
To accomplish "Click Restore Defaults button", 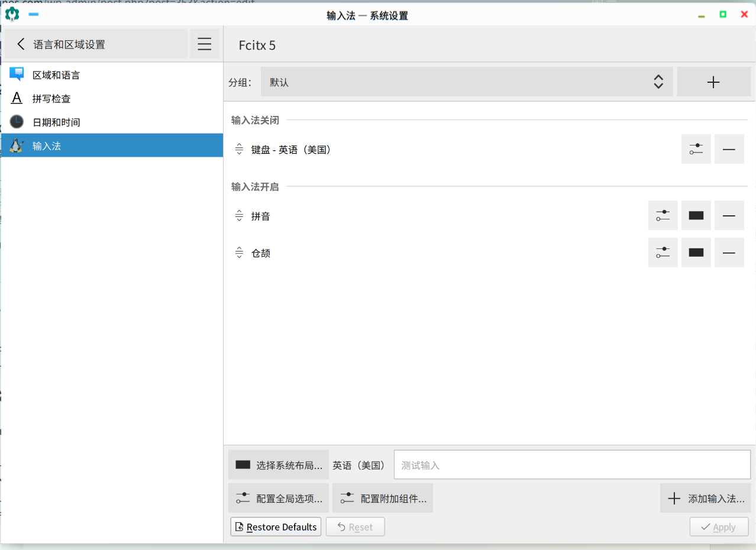I will (x=276, y=527).
